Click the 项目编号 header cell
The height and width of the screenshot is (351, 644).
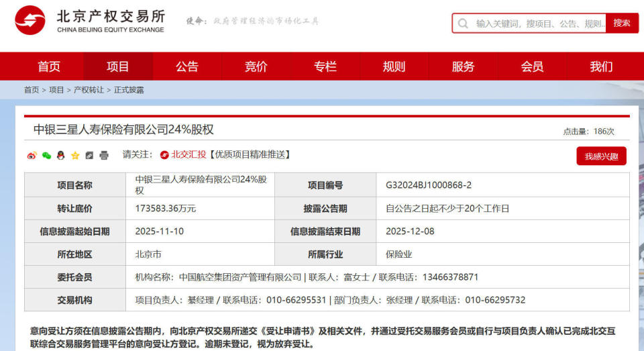(325, 185)
